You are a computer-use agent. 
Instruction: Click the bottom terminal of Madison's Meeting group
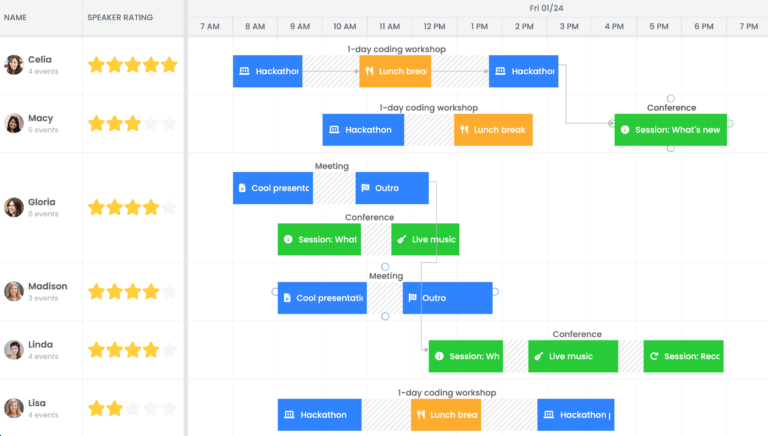[x=385, y=316]
